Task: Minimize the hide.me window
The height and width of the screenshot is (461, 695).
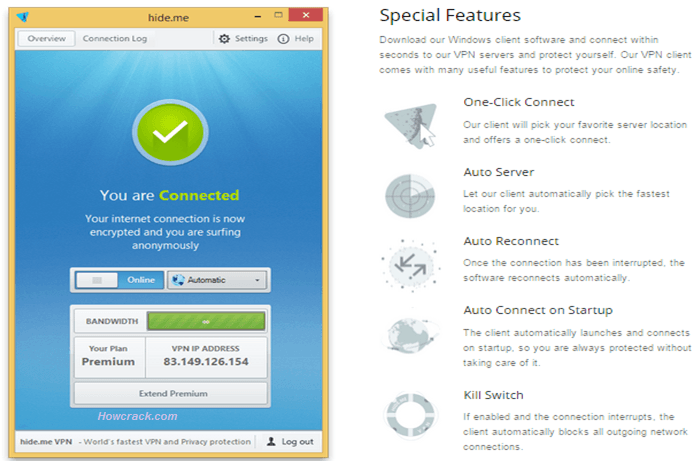Action: tap(258, 16)
